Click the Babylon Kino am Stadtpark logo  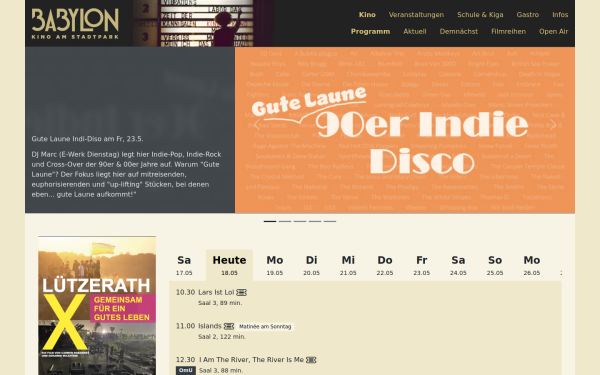click(75, 24)
